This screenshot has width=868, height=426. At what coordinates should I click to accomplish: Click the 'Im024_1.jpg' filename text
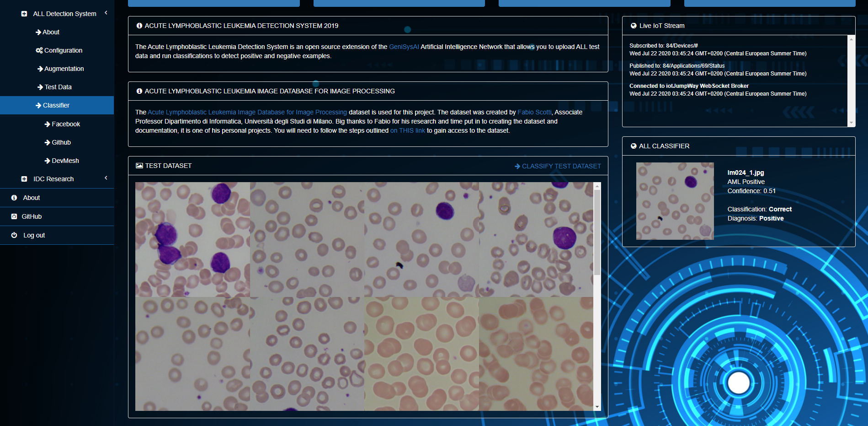[x=746, y=173]
